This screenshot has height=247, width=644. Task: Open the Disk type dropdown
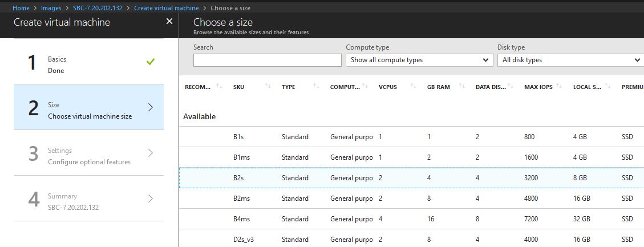click(x=571, y=60)
